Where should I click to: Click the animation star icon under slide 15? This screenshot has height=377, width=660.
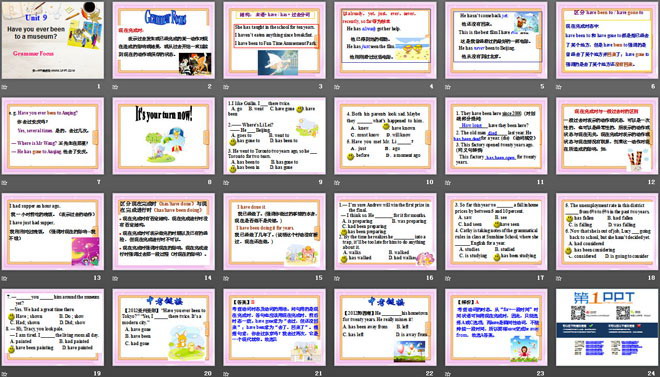(x=226, y=278)
